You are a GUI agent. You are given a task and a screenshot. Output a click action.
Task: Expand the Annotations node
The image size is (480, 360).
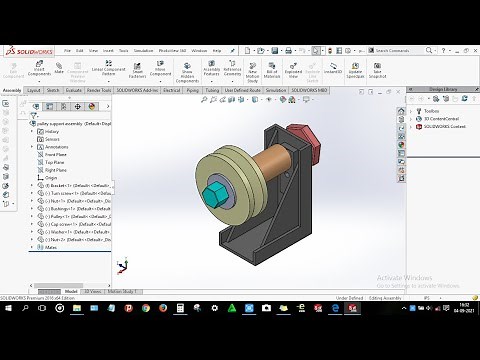coord(32,147)
